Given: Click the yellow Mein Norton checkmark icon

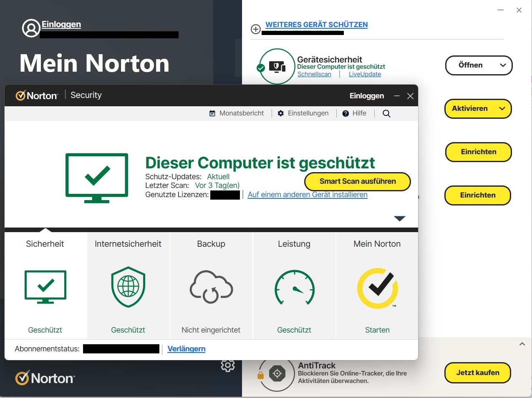Looking at the screenshot, I should pos(378,288).
